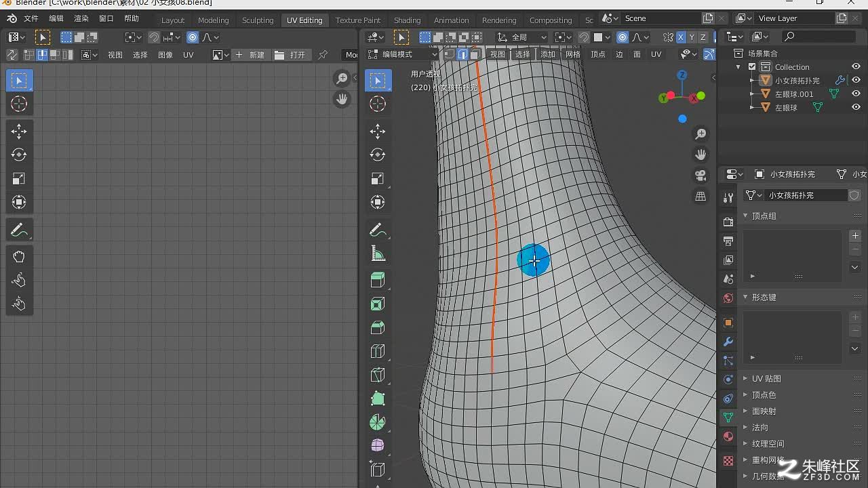
Task: Click the Scene name field
Action: [661, 18]
